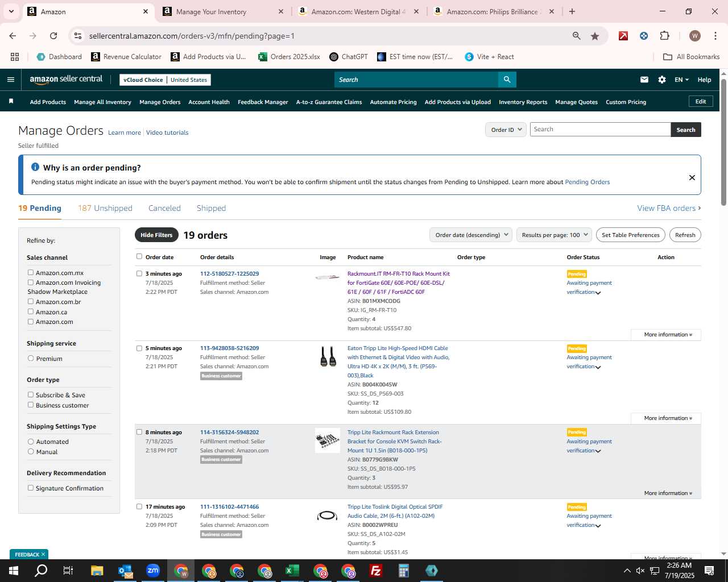Open order link 113-9428038-5216209
The height and width of the screenshot is (582, 728).
pos(229,348)
